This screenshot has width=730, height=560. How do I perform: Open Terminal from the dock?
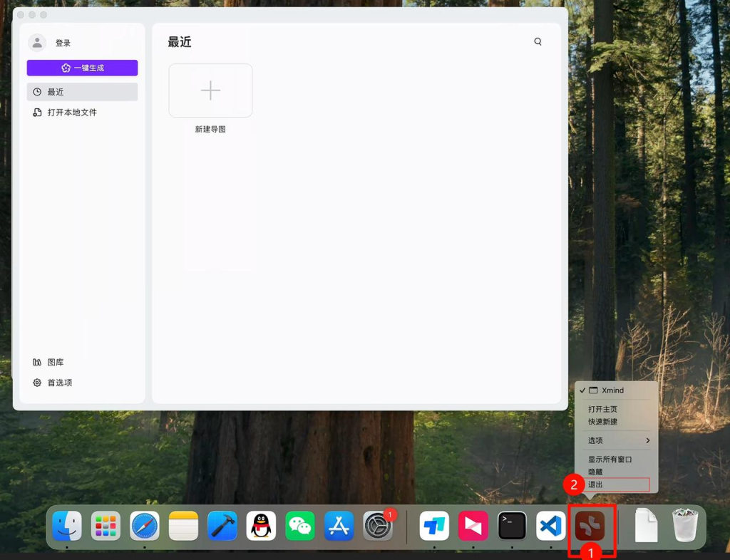(512, 526)
